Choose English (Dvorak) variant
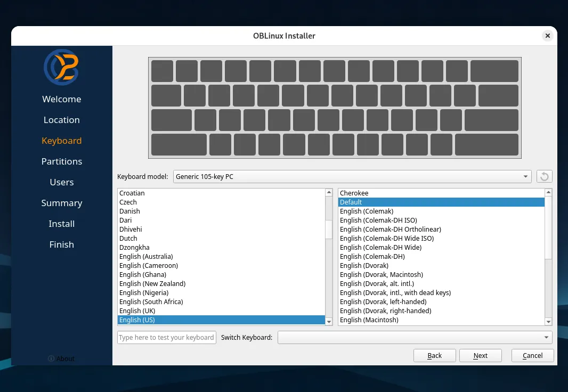The width and height of the screenshot is (568, 392). pyautogui.click(x=441, y=265)
